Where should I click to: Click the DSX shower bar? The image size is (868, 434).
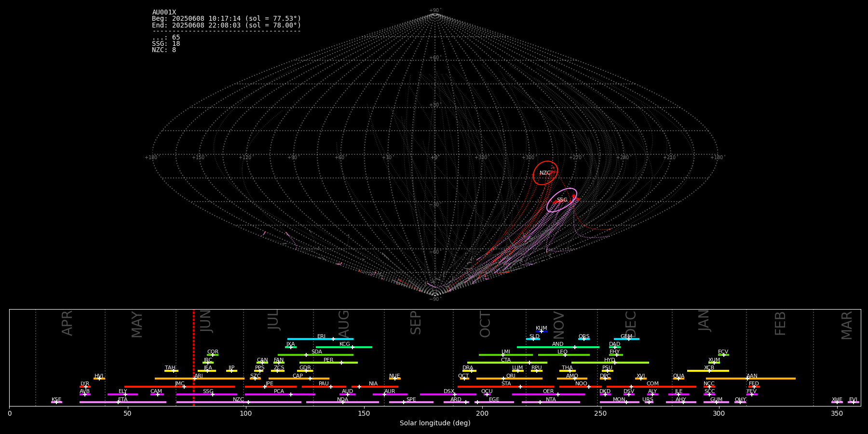(x=448, y=394)
